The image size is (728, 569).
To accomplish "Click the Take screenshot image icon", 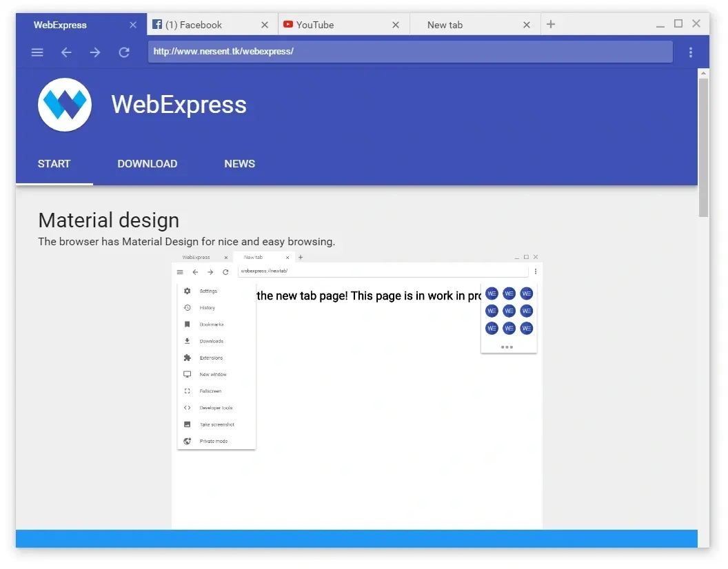I will tap(187, 424).
